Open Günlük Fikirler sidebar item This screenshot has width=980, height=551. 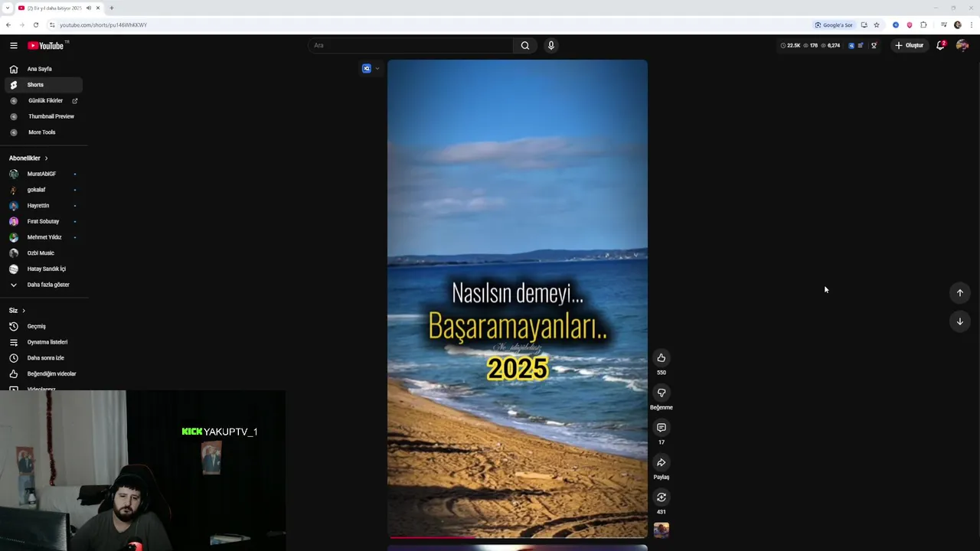tap(44, 100)
